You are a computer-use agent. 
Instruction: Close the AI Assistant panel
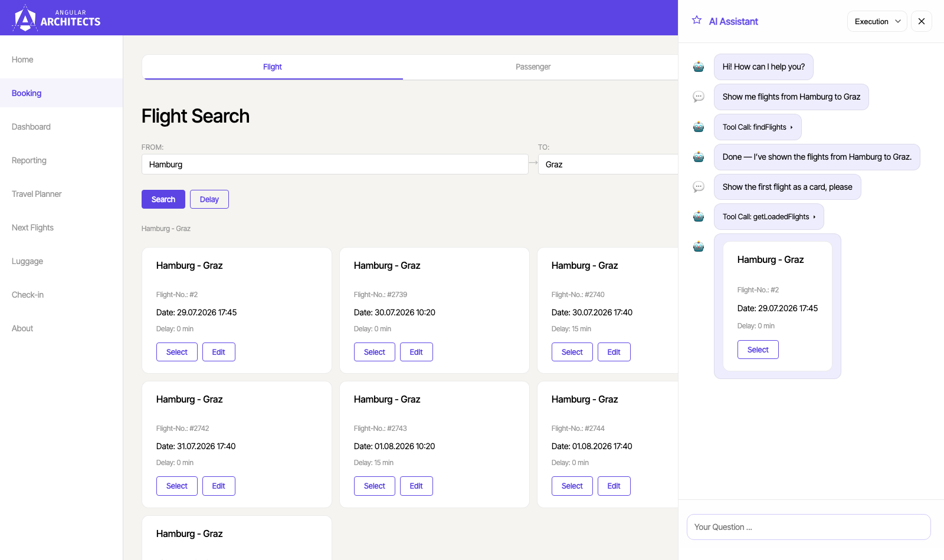pyautogui.click(x=922, y=21)
